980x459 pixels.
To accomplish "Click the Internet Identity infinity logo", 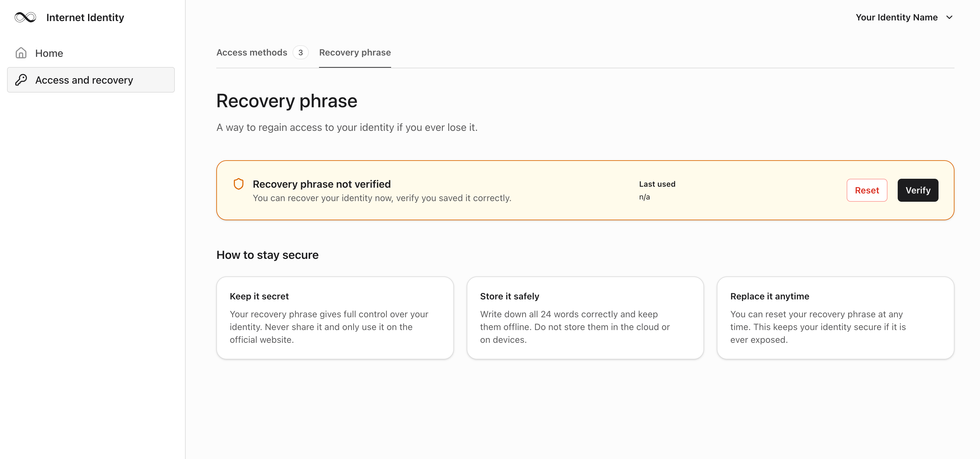I will pos(25,17).
